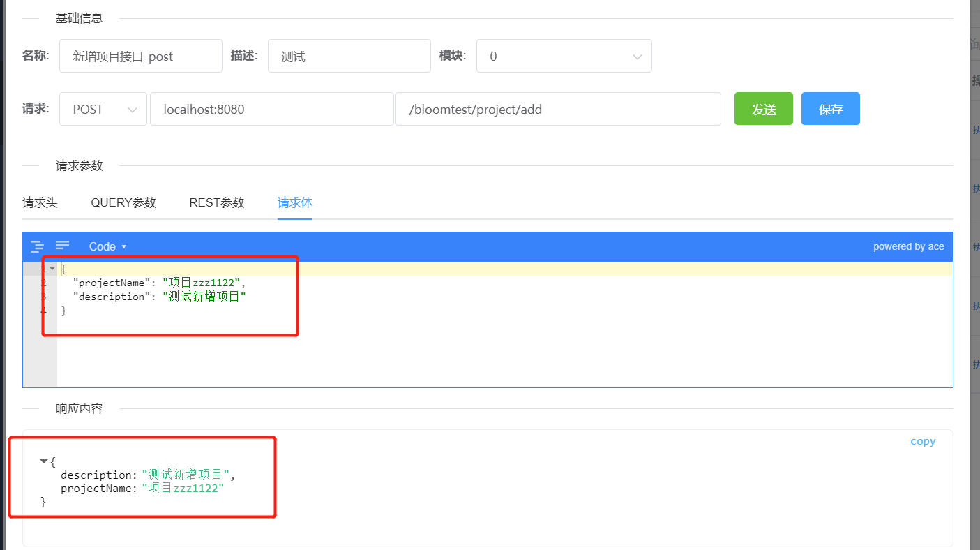Click the host field localhost:8080

[272, 109]
